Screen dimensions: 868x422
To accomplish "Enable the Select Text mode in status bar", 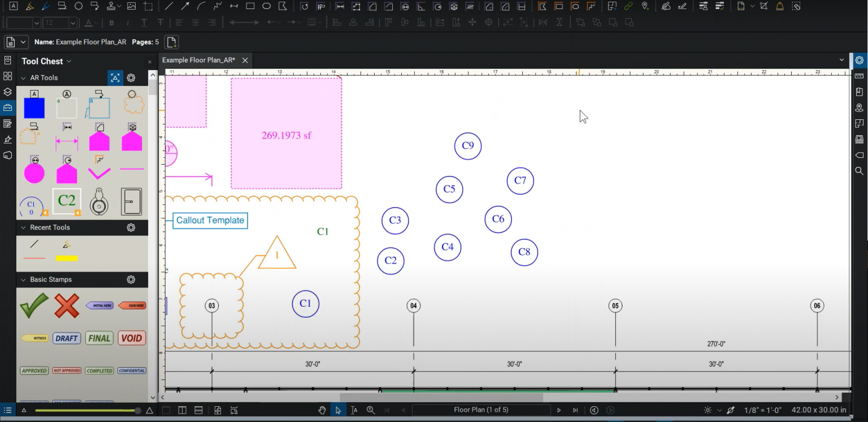I will pos(354,410).
